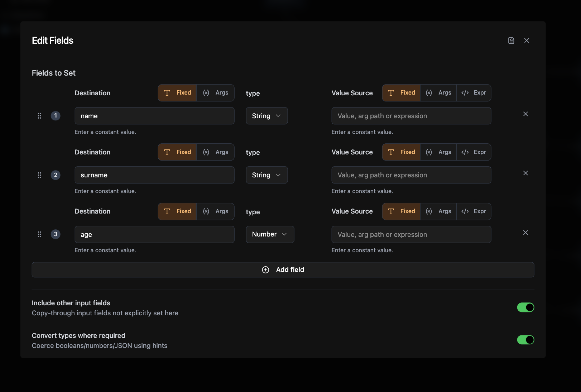Select Fixed destination mode for age row

click(177, 211)
